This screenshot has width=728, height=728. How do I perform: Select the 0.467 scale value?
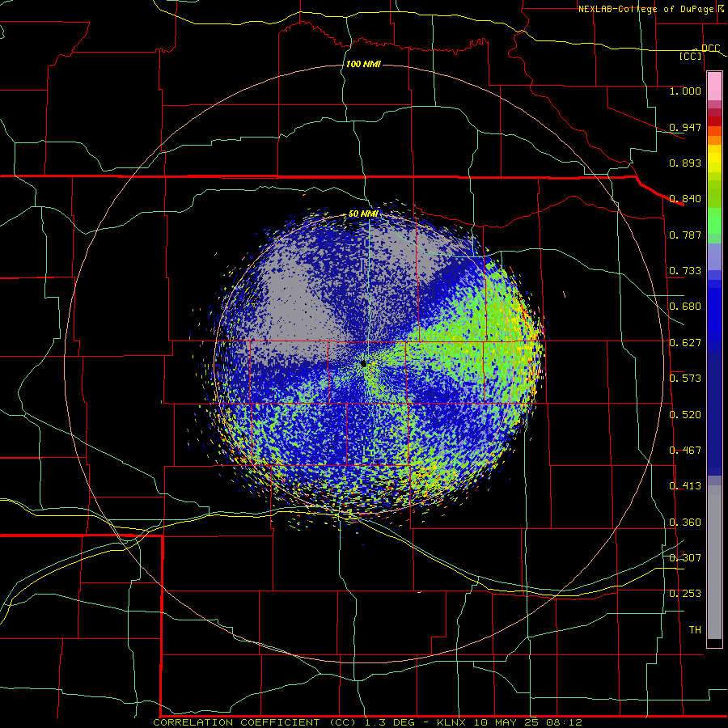point(685,451)
